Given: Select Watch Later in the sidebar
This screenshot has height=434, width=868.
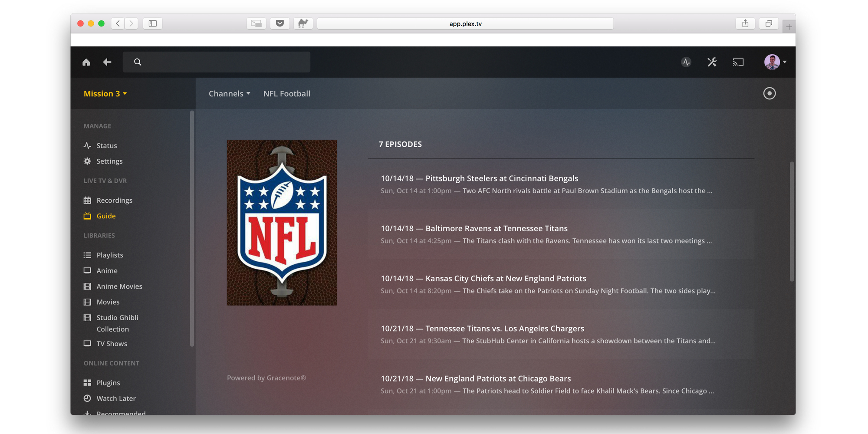Looking at the screenshot, I should point(115,398).
